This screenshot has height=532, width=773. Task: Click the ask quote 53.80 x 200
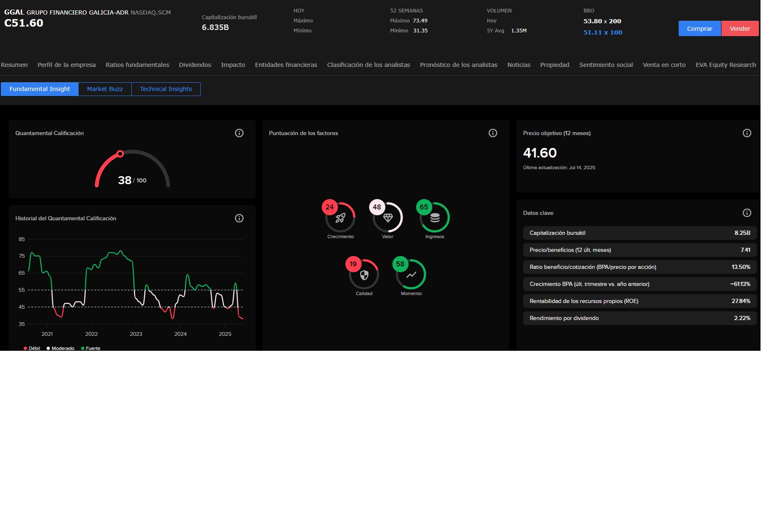coord(602,21)
